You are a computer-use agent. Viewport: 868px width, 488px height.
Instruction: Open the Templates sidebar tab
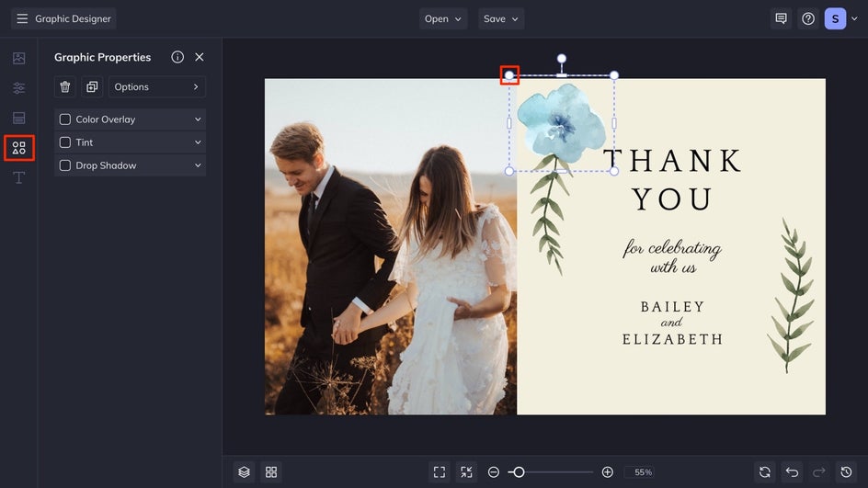[x=18, y=118]
